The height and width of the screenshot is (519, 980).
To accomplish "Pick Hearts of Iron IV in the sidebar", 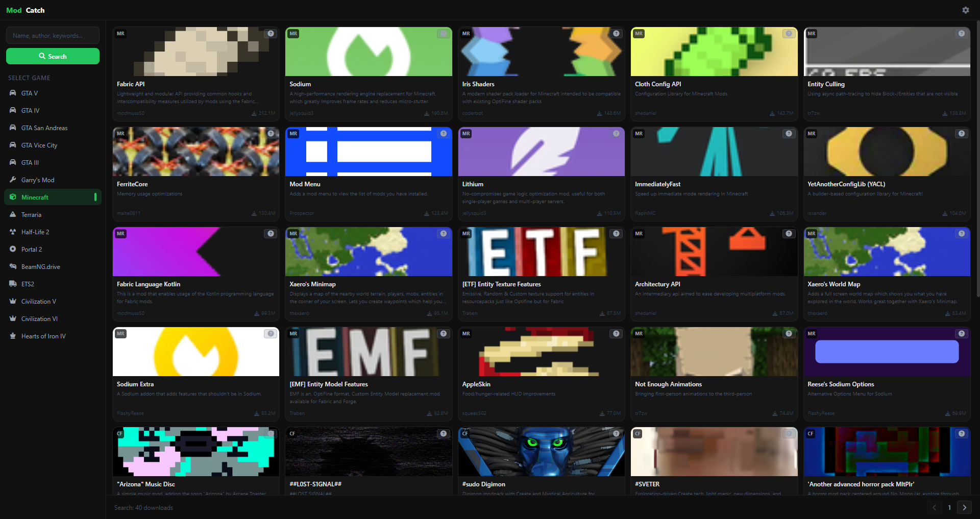I will (x=53, y=336).
